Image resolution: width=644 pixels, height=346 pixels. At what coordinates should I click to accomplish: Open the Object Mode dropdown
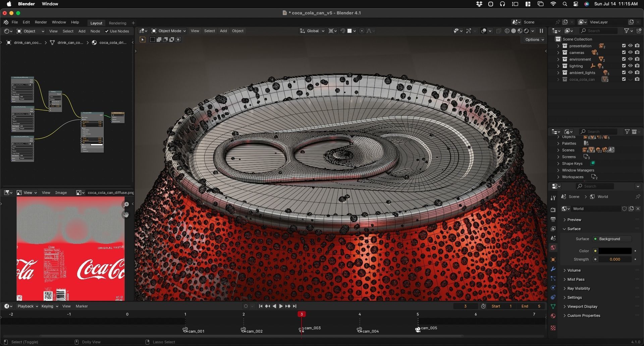point(169,31)
